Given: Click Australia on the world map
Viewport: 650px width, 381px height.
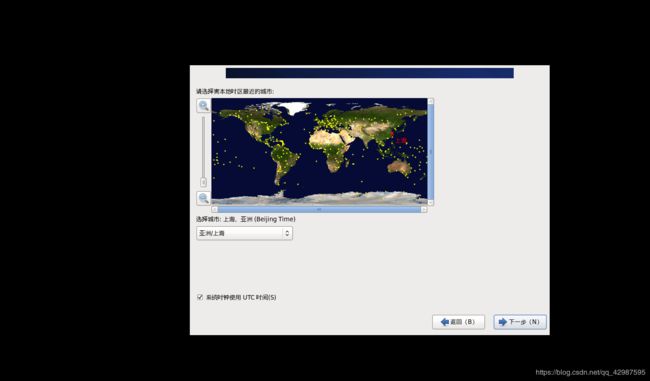Looking at the screenshot, I should coord(400,166).
